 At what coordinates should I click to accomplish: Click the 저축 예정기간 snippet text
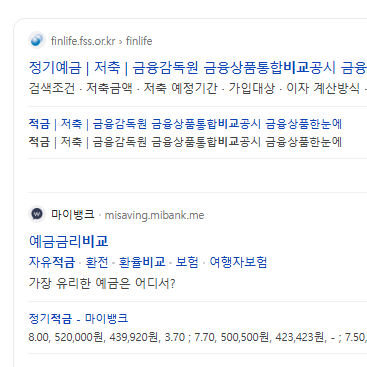(x=180, y=89)
